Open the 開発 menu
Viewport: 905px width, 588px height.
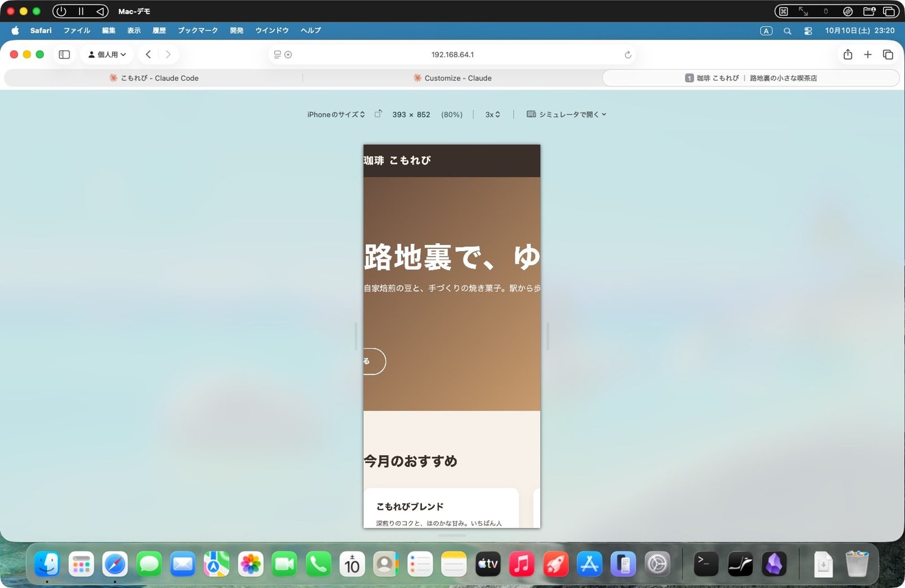pyautogui.click(x=237, y=31)
